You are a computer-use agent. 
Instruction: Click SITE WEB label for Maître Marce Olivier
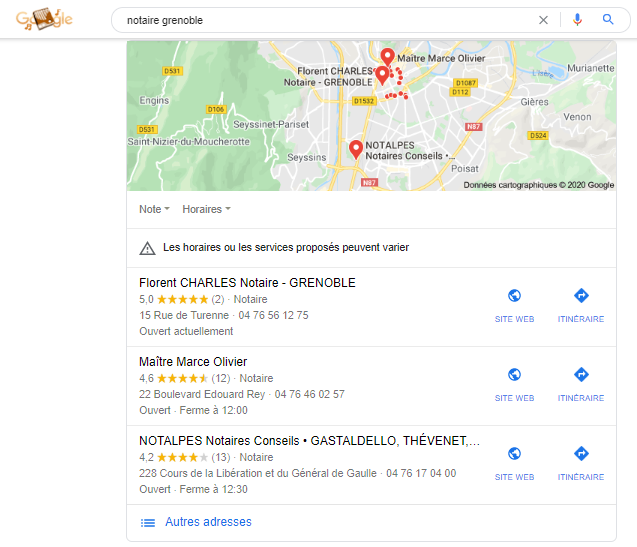click(514, 398)
